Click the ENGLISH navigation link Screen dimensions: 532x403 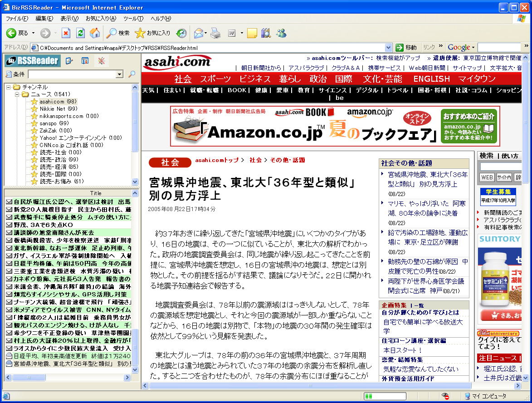tap(432, 79)
